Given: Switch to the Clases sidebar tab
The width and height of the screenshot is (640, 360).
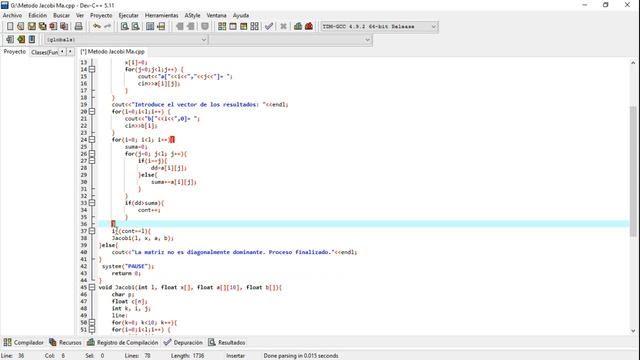Looking at the screenshot, I should coord(44,52).
